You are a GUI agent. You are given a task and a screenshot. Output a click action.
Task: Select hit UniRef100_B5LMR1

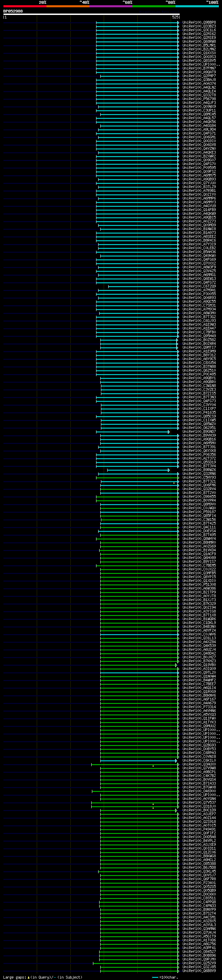[199, 45]
